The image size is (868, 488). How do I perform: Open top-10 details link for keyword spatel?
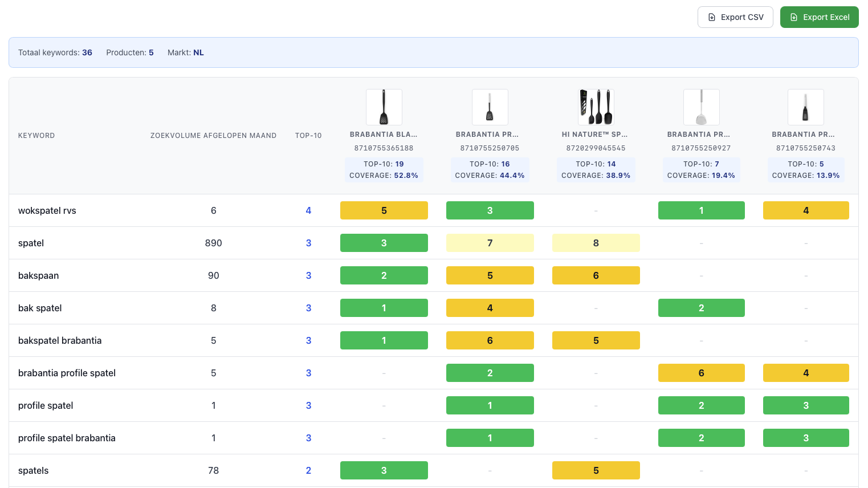click(308, 243)
